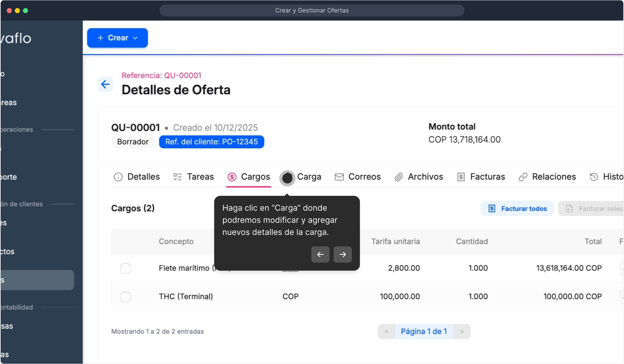Open the Crear dropdown button

tap(117, 38)
